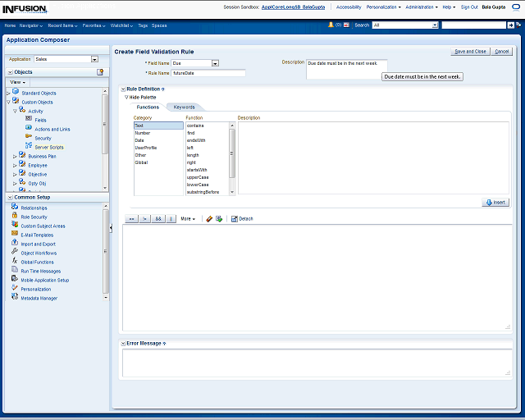Click the validate icon beside the eraser
This screenshot has width=525, height=420.
click(219, 219)
